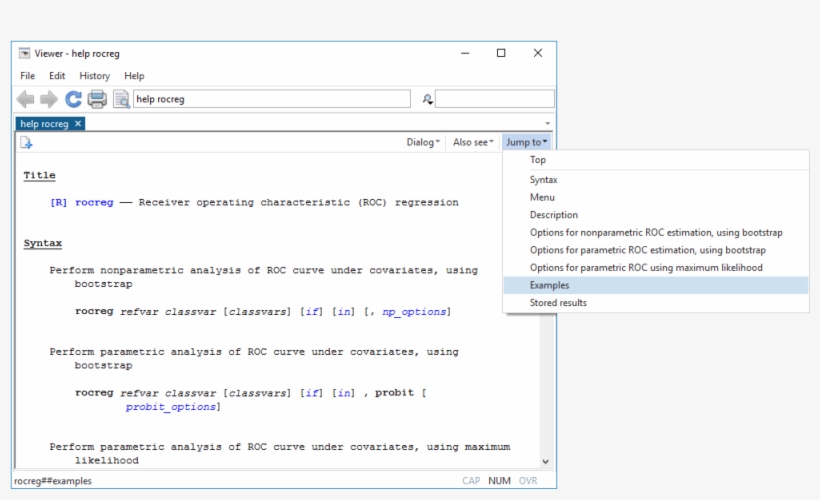820x500 pixels.
Task: Click the search icon beside the search box
Action: coord(427,99)
